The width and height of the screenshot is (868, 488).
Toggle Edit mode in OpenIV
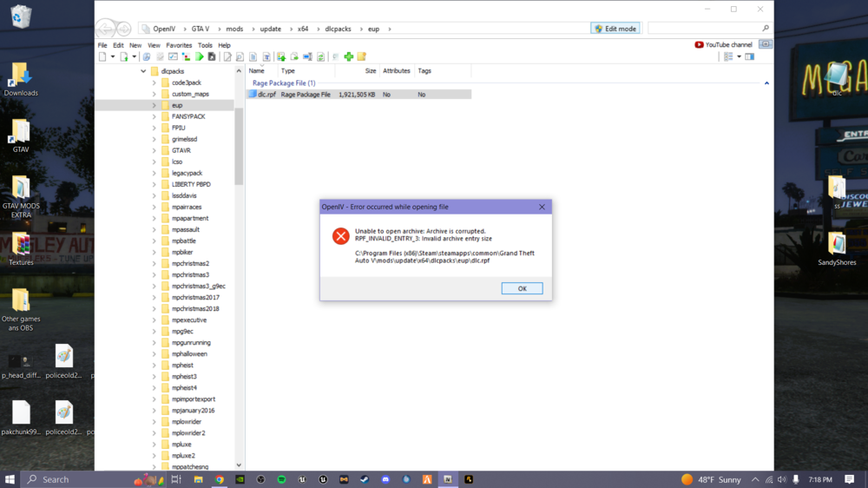click(x=615, y=29)
